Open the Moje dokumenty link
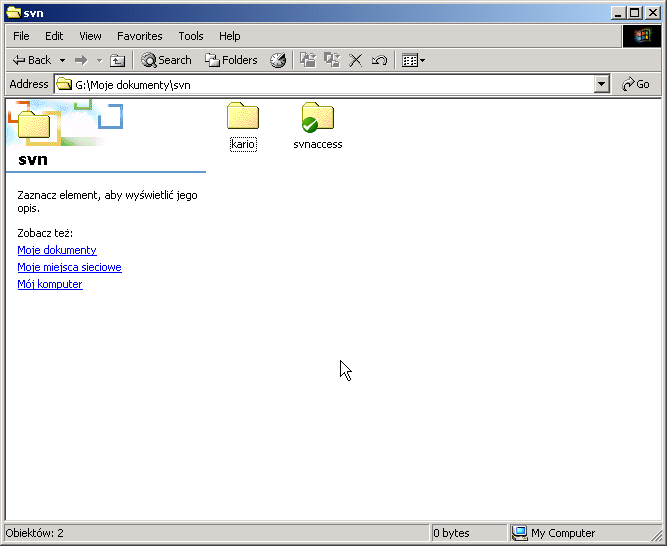This screenshot has width=667, height=546. coord(57,250)
